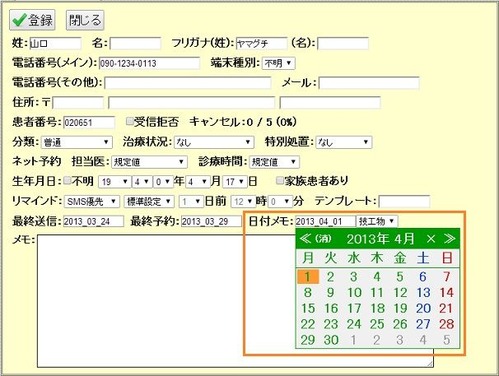499x376 pixels.
Task: Click the テンプレート field
Action: [404, 201]
